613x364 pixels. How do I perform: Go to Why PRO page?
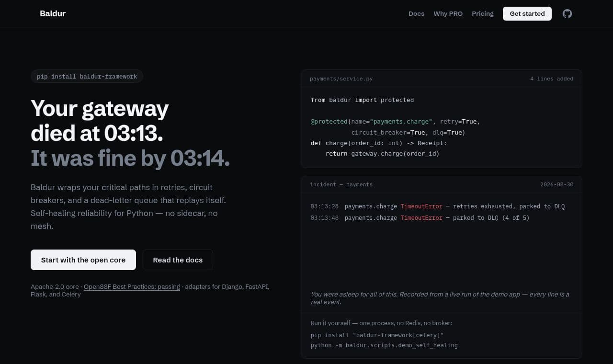pyautogui.click(x=448, y=13)
